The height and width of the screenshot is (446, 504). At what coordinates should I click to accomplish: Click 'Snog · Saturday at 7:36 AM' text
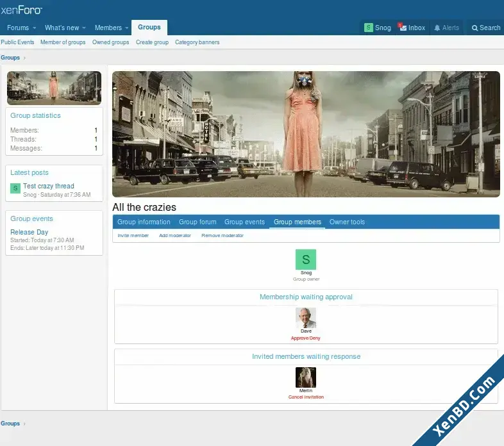(x=57, y=195)
